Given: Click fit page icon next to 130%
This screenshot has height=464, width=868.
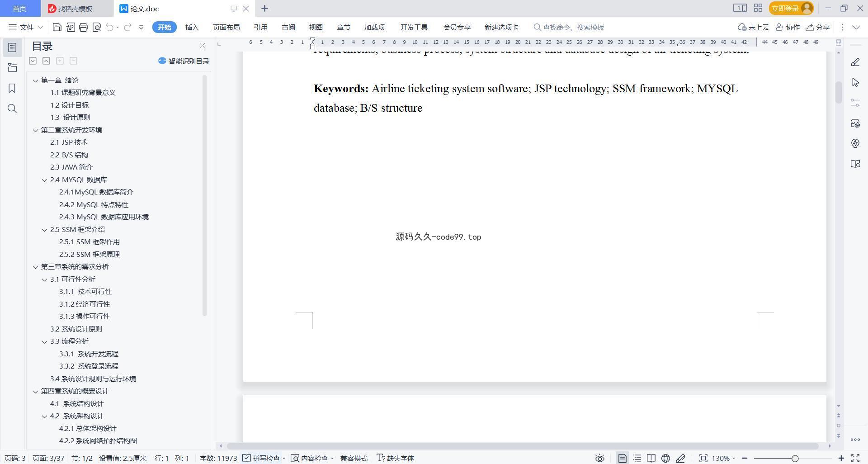Looking at the screenshot, I should (x=703, y=458).
